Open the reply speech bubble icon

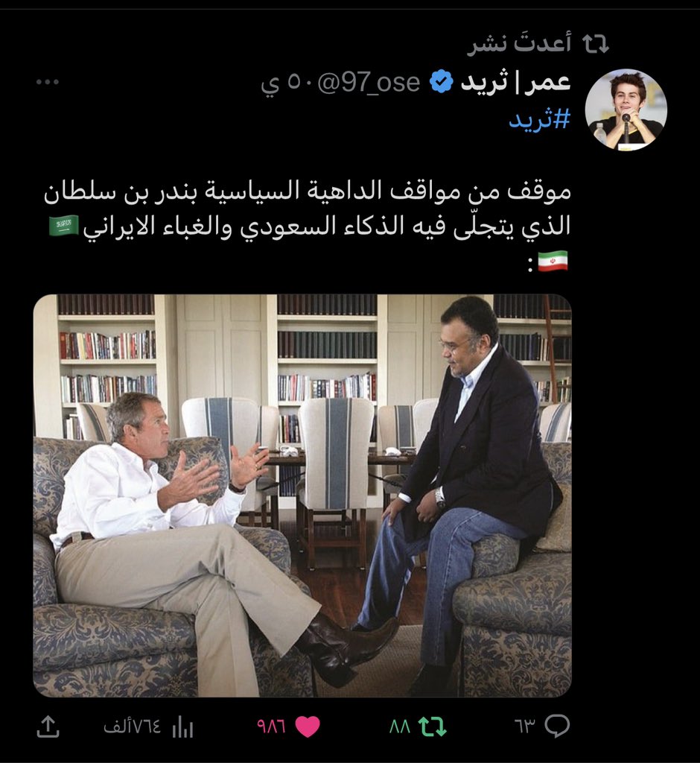pos(557,726)
